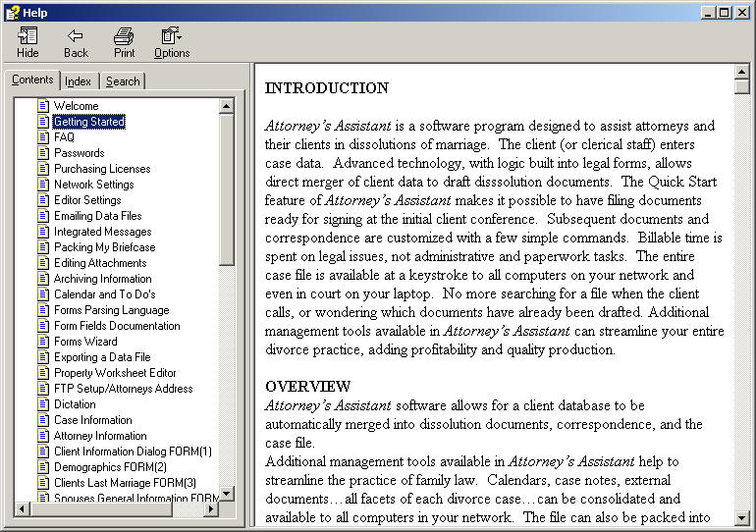Click the page icon beside Welcome
756x532 pixels.
click(x=43, y=106)
